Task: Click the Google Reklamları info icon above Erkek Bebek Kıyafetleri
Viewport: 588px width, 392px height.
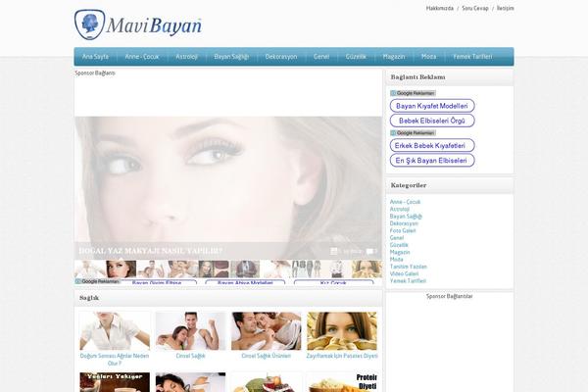Action: tap(393, 133)
